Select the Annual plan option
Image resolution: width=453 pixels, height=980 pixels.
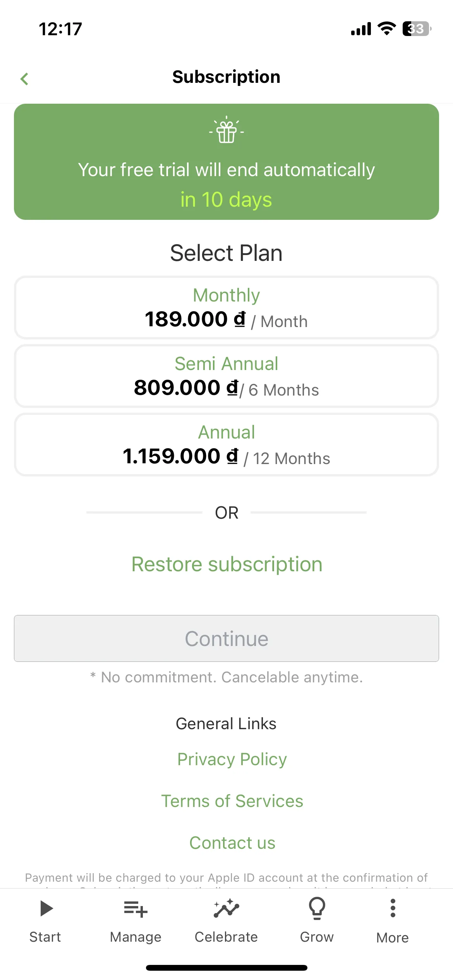pos(226,444)
